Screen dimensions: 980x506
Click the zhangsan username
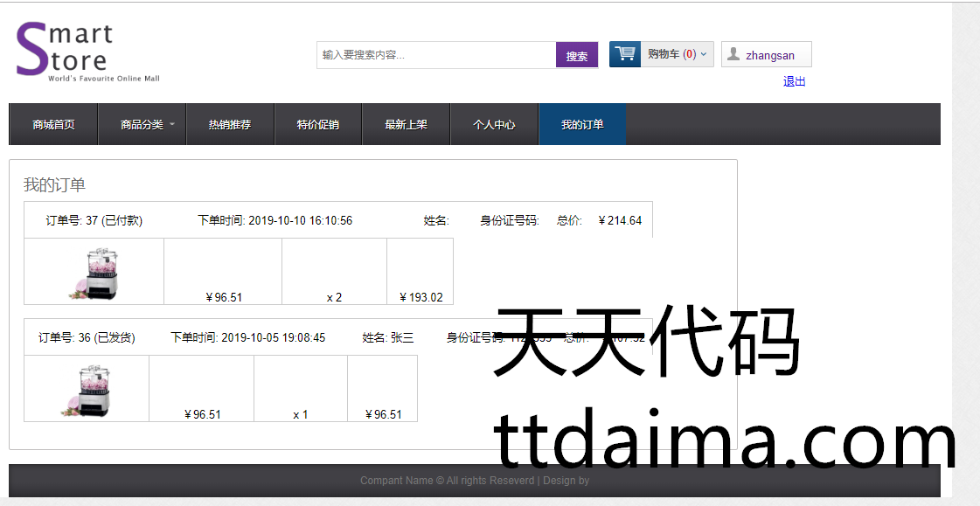pos(770,55)
